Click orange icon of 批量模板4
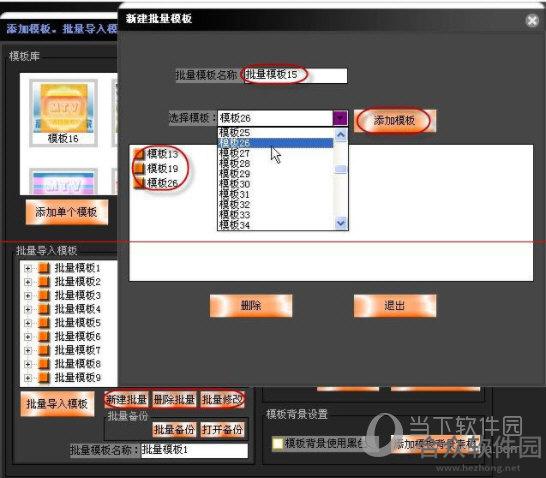 44,309
